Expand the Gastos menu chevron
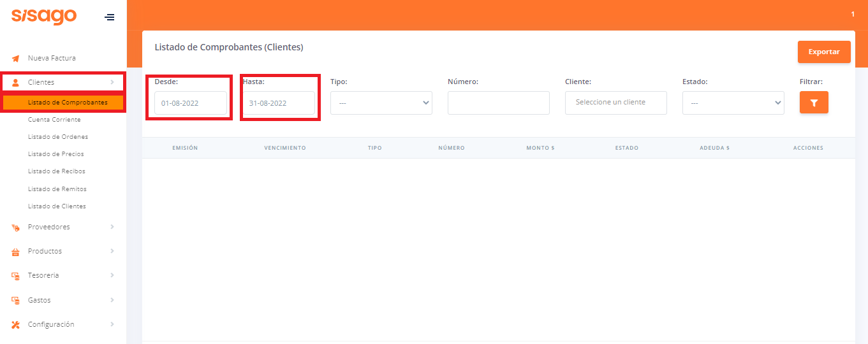Image resolution: width=868 pixels, height=344 pixels. [112, 300]
